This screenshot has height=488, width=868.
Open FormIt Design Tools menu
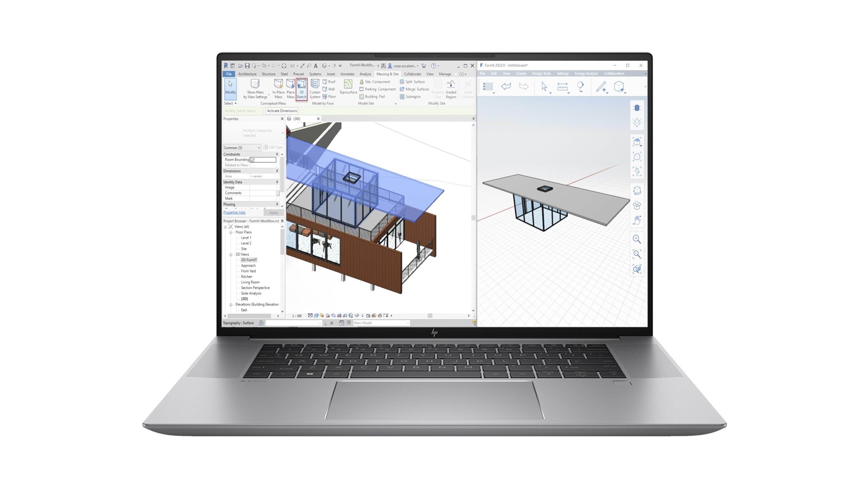(x=541, y=73)
